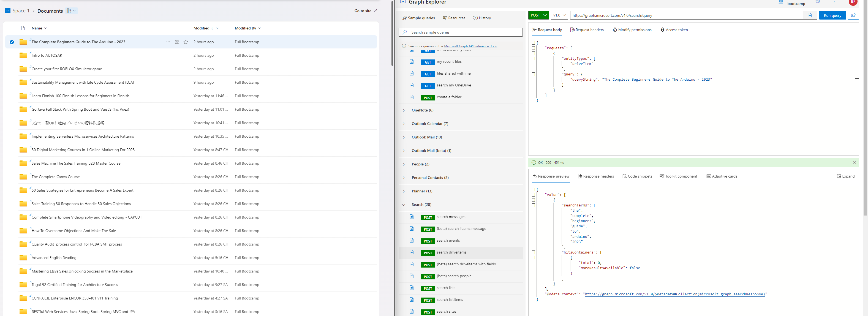Click the share query icon button

tap(853, 15)
